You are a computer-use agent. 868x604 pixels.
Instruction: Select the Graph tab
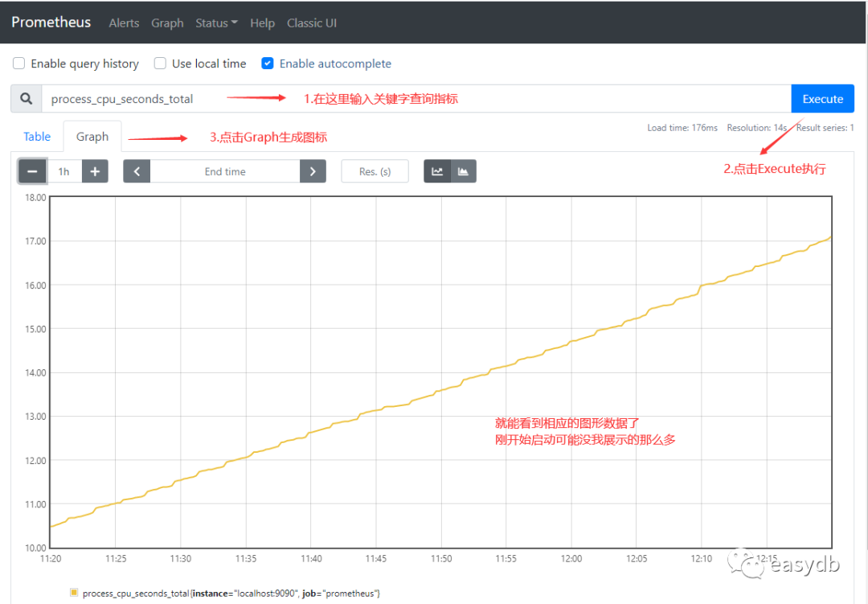[92, 137]
